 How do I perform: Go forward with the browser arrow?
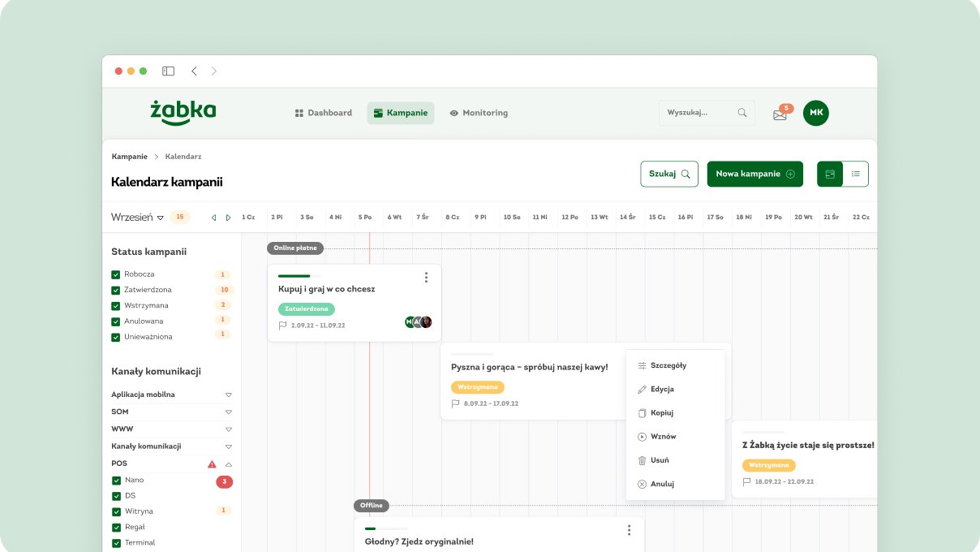214,71
